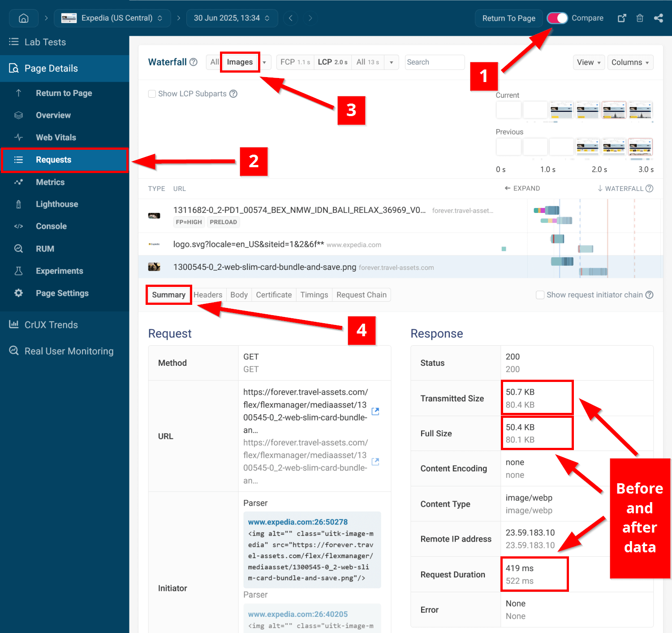This screenshot has height=633, width=672.
Task: Open the Columns dropdown
Action: (630, 62)
